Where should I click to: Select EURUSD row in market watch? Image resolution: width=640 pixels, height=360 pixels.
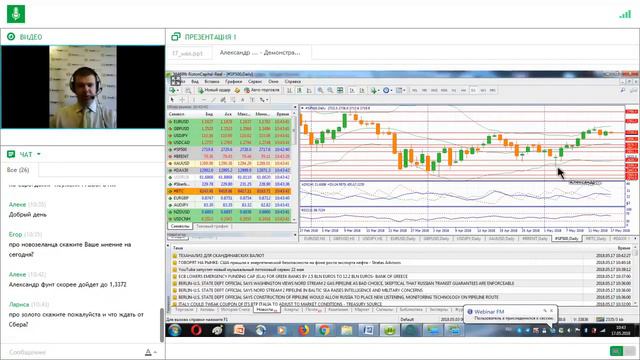[x=230, y=122]
